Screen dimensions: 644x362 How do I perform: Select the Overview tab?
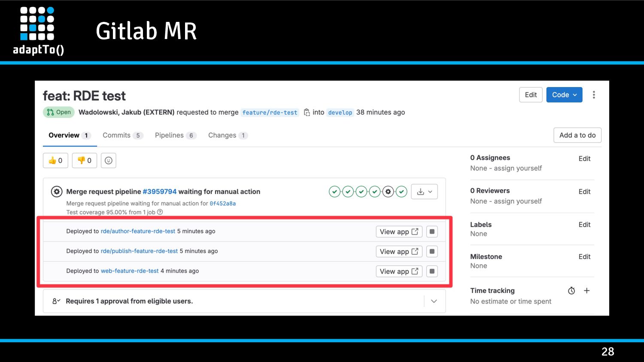click(69, 135)
